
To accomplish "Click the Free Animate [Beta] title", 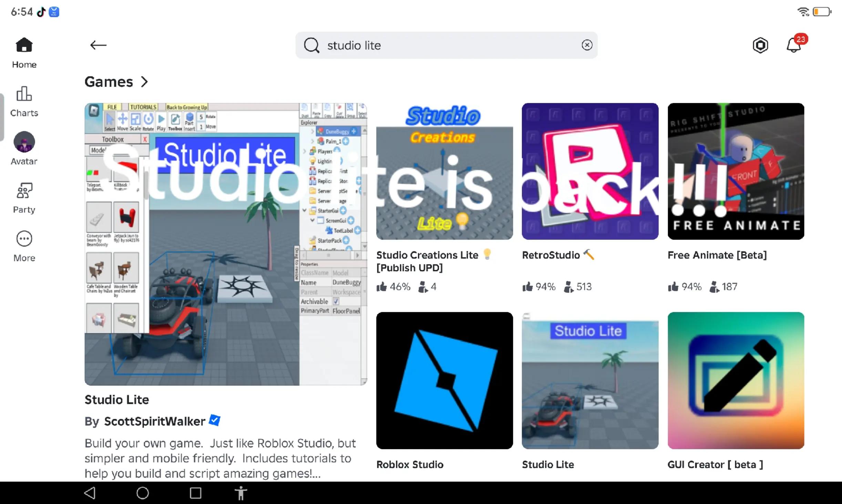I will tap(717, 255).
